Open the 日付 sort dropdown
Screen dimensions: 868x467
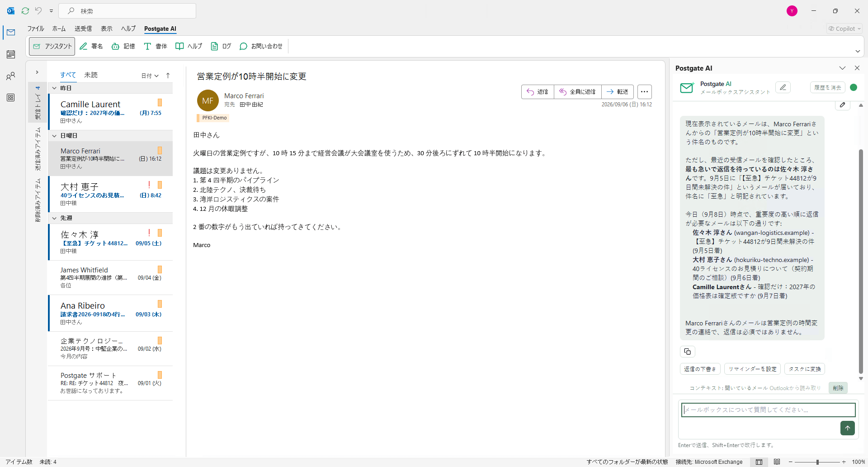click(x=150, y=76)
